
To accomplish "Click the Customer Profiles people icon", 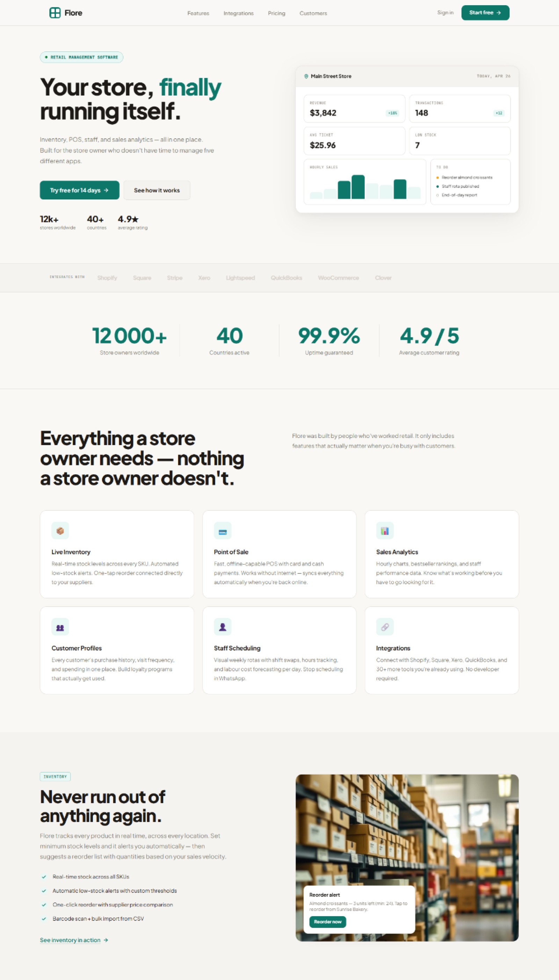I will (60, 627).
